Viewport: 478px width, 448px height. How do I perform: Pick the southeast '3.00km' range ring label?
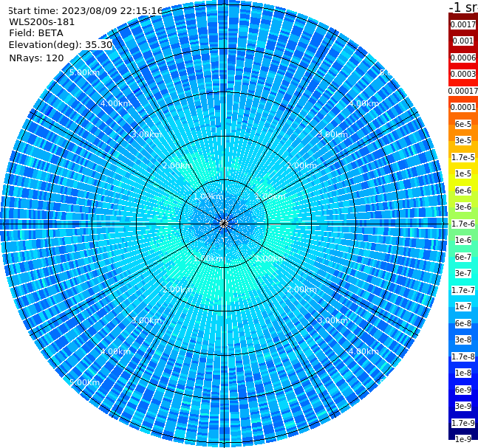(x=332, y=320)
